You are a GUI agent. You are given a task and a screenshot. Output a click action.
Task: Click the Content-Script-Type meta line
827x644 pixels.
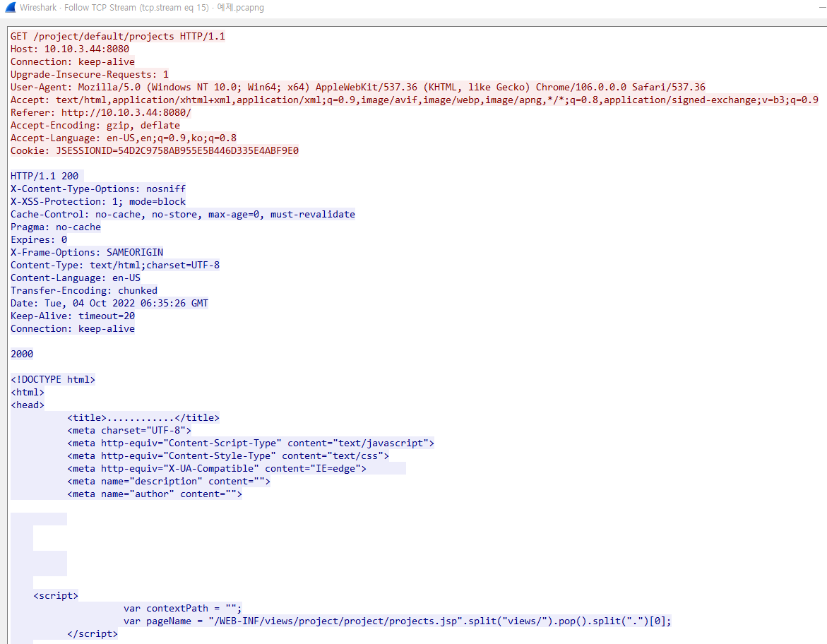point(251,443)
